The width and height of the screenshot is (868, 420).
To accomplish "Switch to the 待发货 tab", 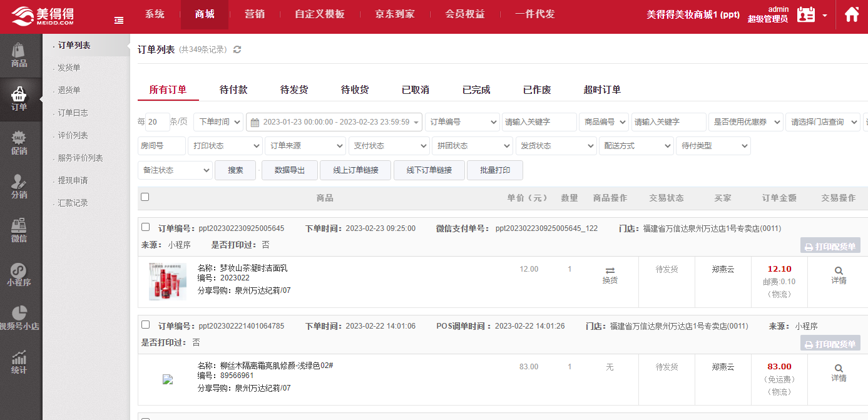I will pyautogui.click(x=294, y=90).
